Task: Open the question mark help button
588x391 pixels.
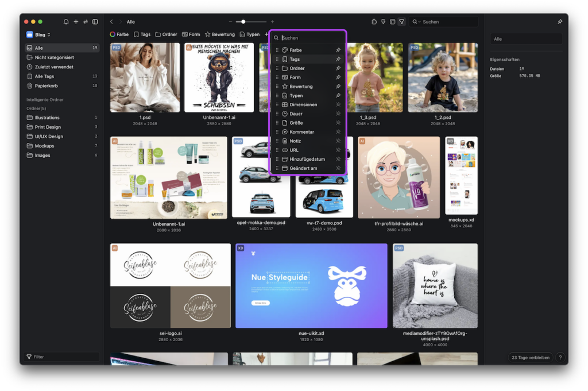Action: (x=560, y=358)
